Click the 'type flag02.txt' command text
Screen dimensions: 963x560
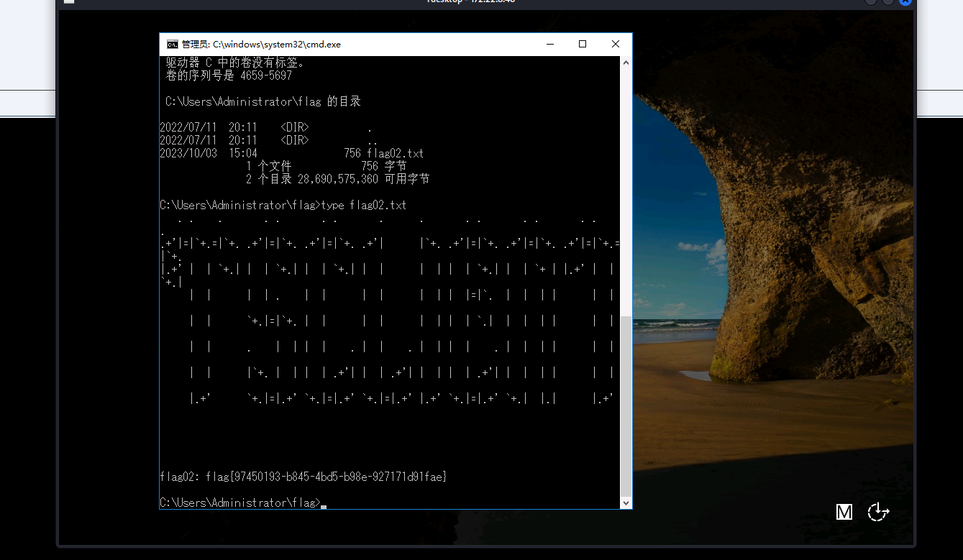click(364, 205)
